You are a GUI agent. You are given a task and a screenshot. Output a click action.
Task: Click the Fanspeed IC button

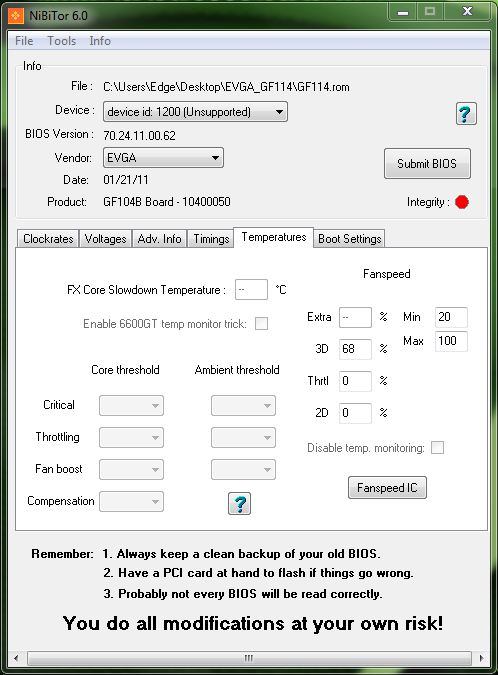click(387, 488)
